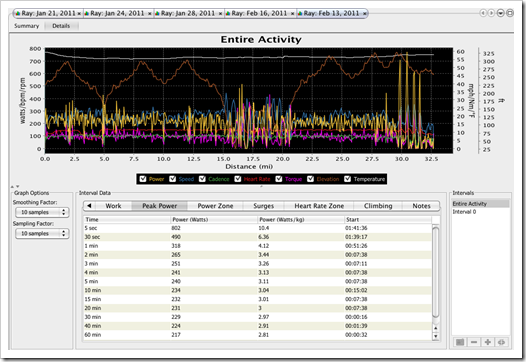Select the 30 sec peak power row
Viewport: 526px width, 362px height.
[x=258, y=237]
